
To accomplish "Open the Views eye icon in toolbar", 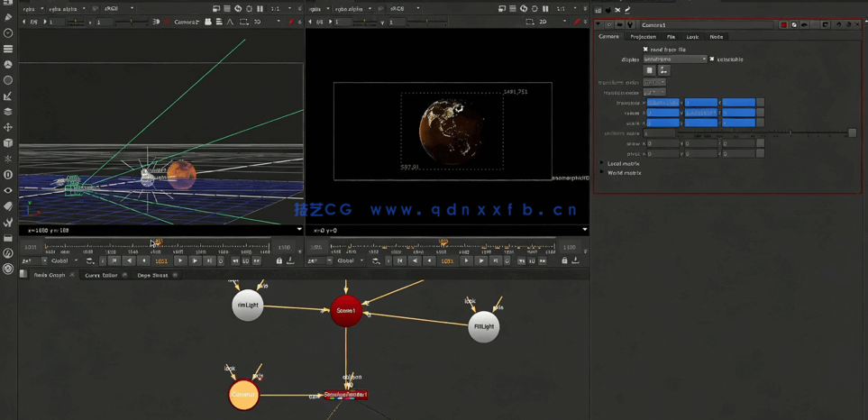I will click(x=8, y=190).
